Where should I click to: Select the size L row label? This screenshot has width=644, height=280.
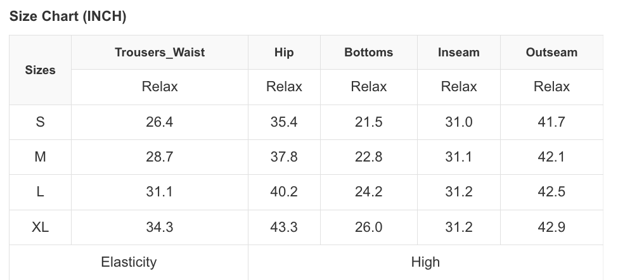point(40,192)
